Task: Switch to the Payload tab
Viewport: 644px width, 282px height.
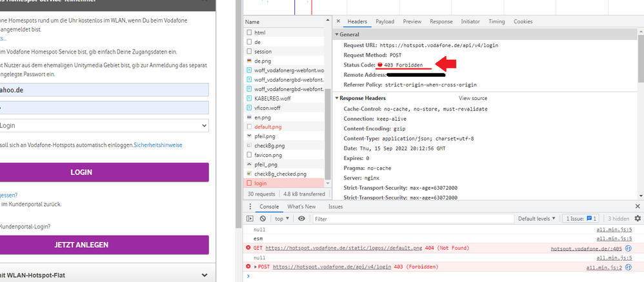Action: click(x=385, y=21)
